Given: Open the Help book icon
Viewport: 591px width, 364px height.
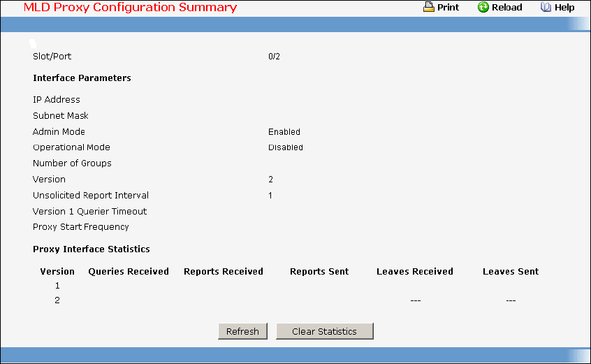Looking at the screenshot, I should coord(546,7).
